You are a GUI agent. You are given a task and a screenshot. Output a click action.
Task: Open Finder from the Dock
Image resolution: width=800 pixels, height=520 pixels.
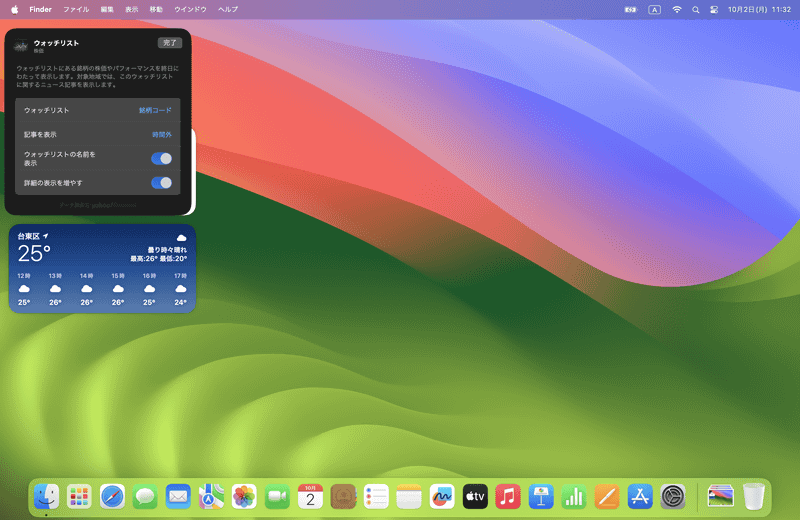[x=46, y=496]
